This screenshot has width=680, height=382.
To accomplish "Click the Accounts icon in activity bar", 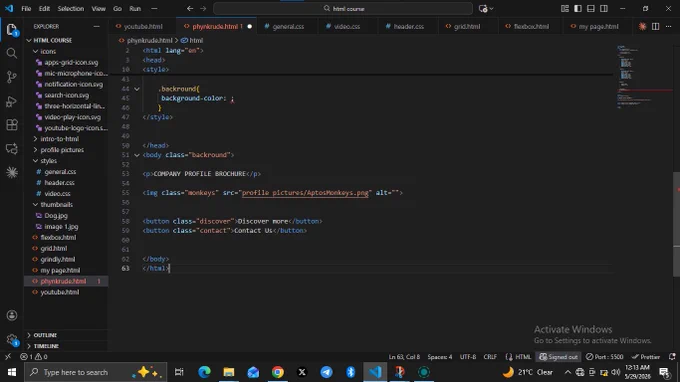I will (x=12, y=315).
